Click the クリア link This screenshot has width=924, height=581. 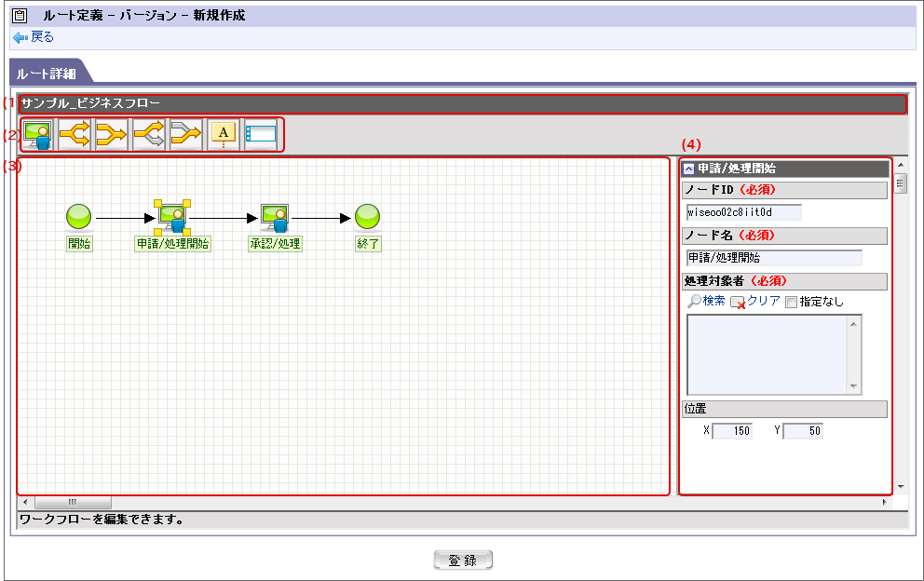764,301
